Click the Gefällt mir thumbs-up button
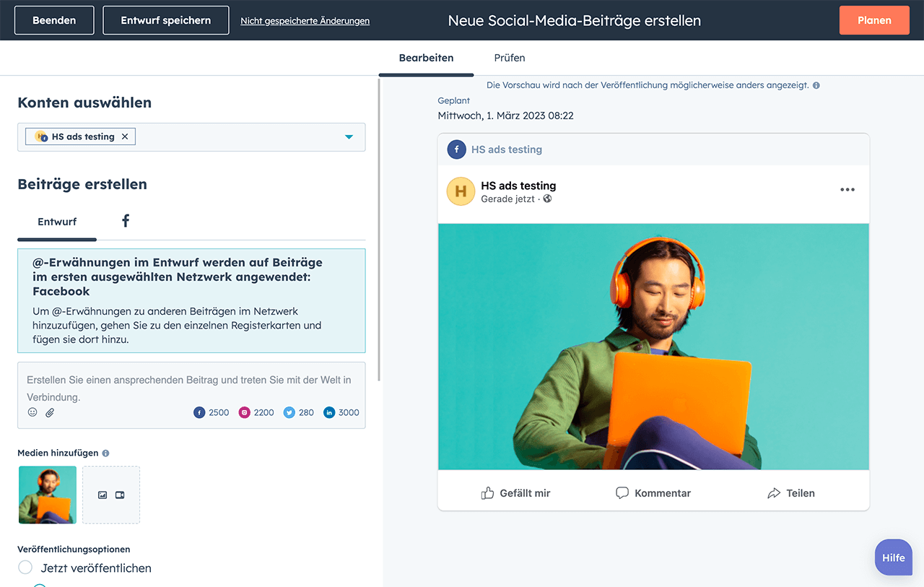This screenshot has height=587, width=924. pyautogui.click(x=515, y=493)
